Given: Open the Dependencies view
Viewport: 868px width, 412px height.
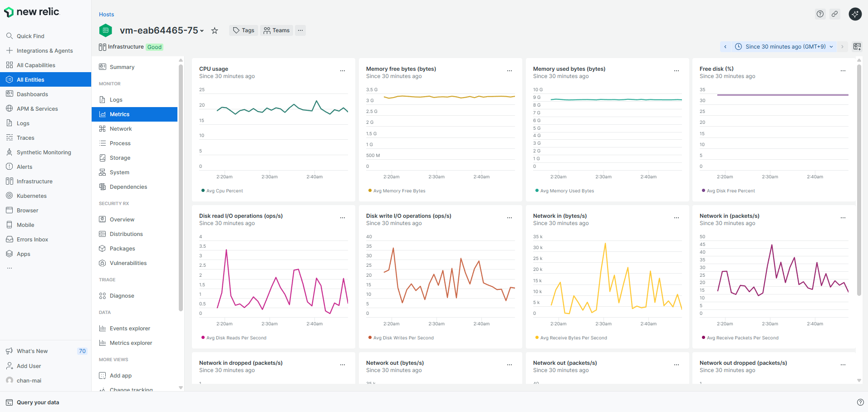Looking at the screenshot, I should (134, 186).
